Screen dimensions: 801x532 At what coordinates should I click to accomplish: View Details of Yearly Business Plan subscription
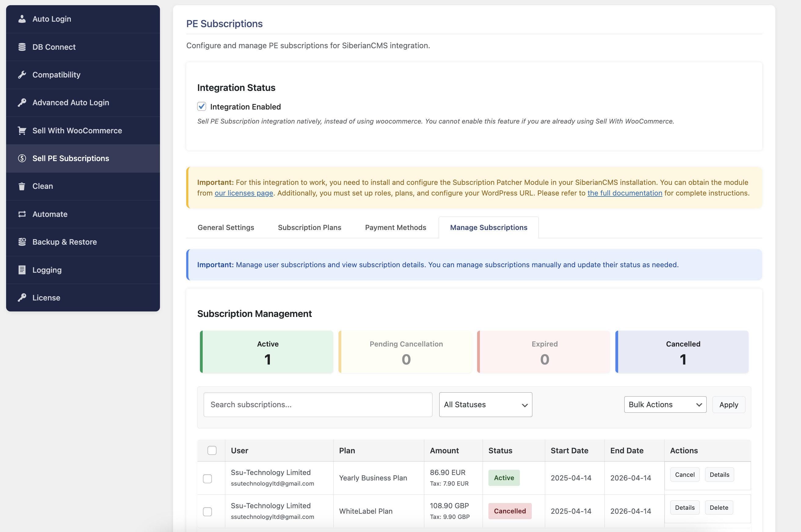click(x=719, y=474)
